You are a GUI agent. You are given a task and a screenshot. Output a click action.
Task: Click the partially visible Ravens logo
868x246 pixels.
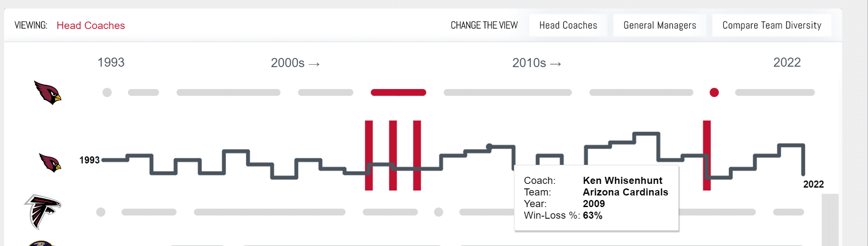click(x=41, y=243)
